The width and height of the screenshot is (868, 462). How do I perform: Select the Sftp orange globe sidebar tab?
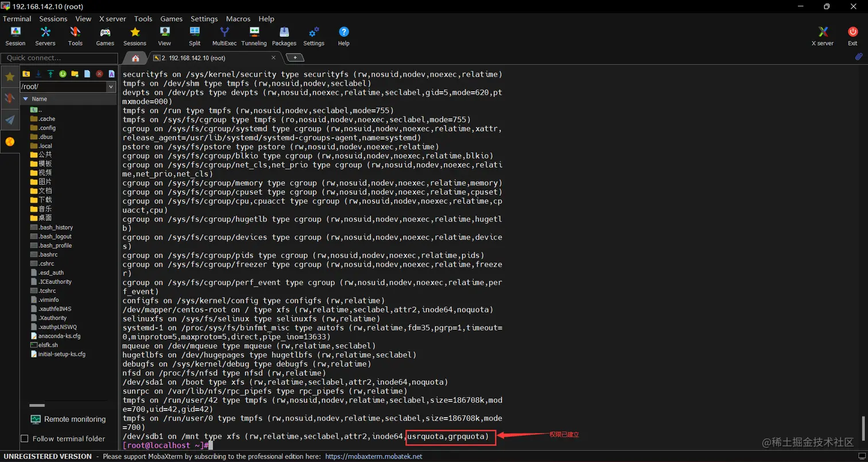[x=10, y=141]
